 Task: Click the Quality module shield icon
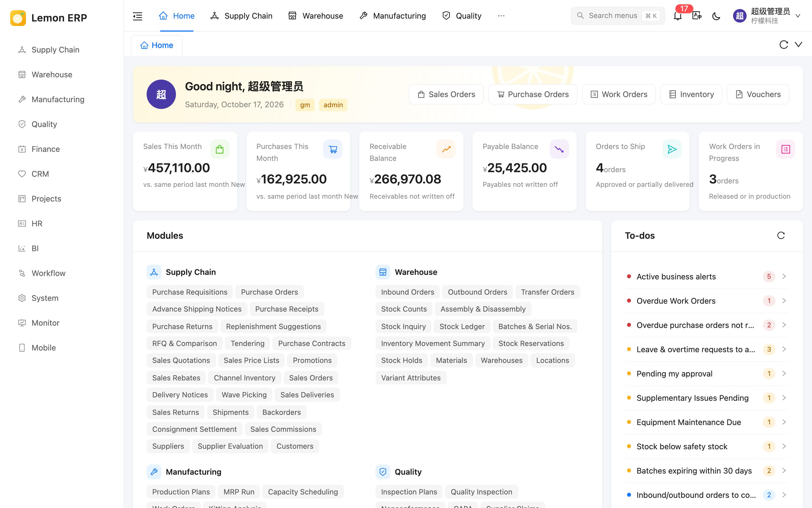coord(383,472)
